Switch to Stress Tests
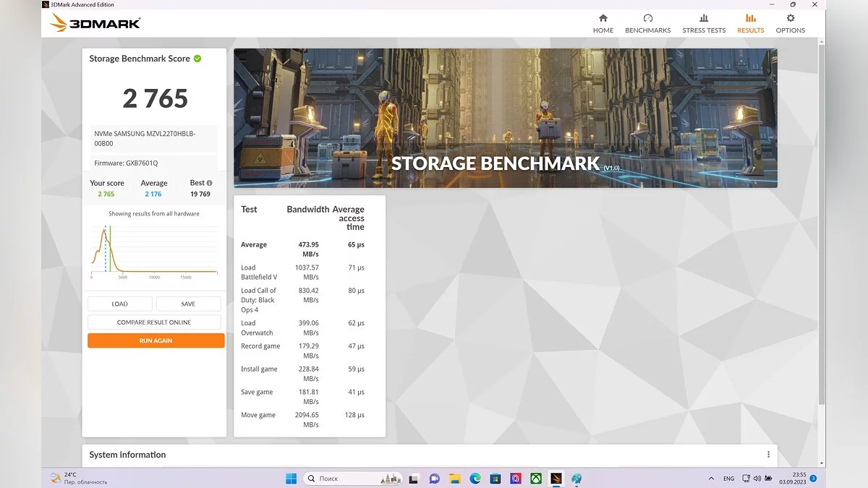 704,23
